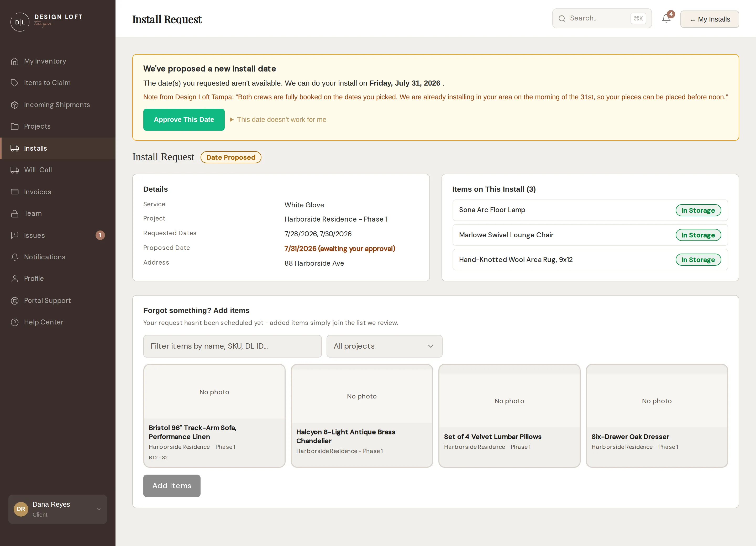Click the Hand-Knotted Wool Area Rug row

point(590,260)
